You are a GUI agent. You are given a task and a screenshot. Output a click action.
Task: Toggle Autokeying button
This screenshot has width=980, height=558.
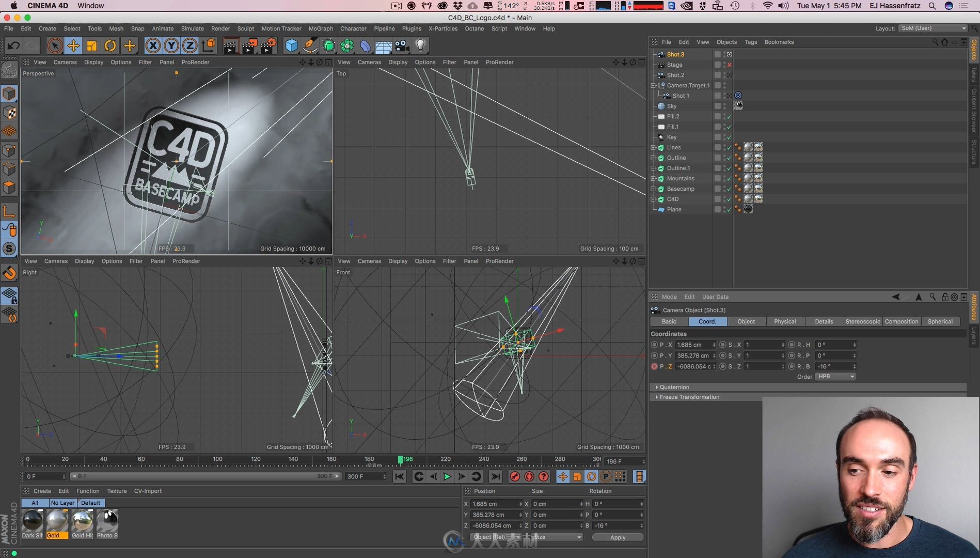coord(529,476)
